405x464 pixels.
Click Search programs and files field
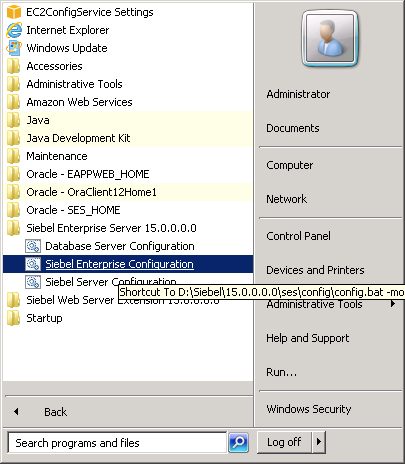(x=117, y=443)
